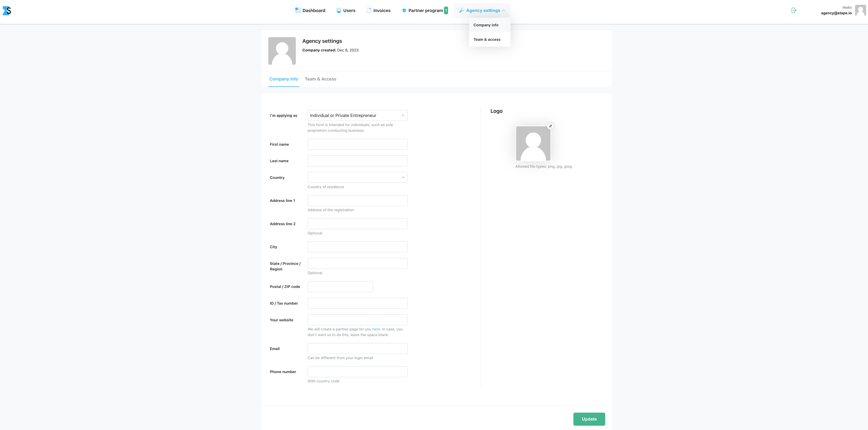Focus the Address line 2 field
Screen dimensions: 868x430
pyautogui.click(x=357, y=224)
